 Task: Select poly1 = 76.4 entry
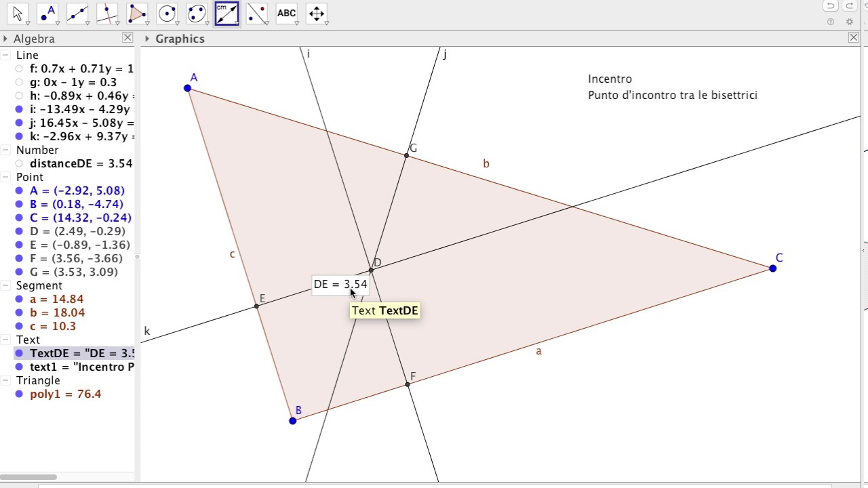click(65, 394)
